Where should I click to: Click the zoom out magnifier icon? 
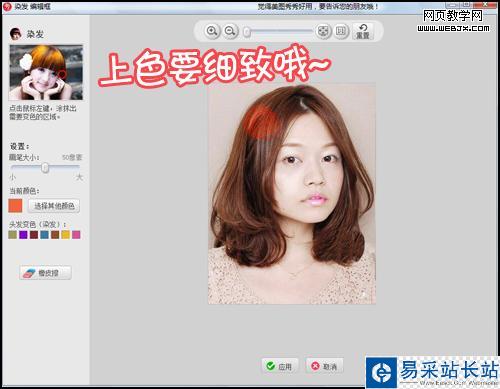point(230,31)
